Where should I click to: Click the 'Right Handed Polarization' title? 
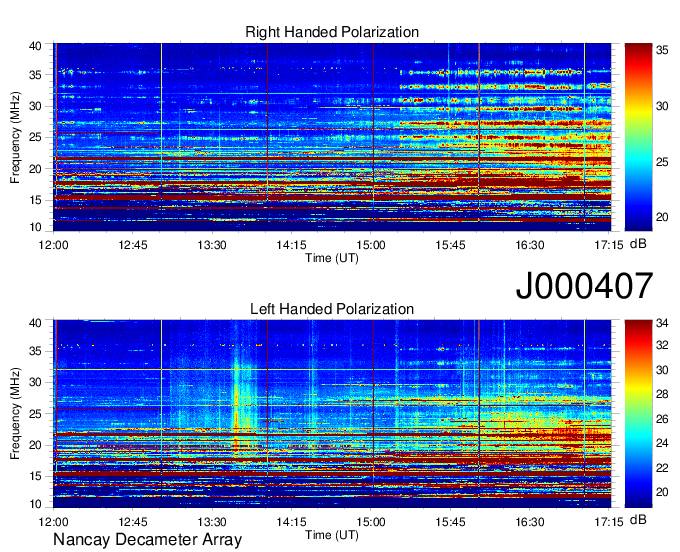tap(332, 32)
